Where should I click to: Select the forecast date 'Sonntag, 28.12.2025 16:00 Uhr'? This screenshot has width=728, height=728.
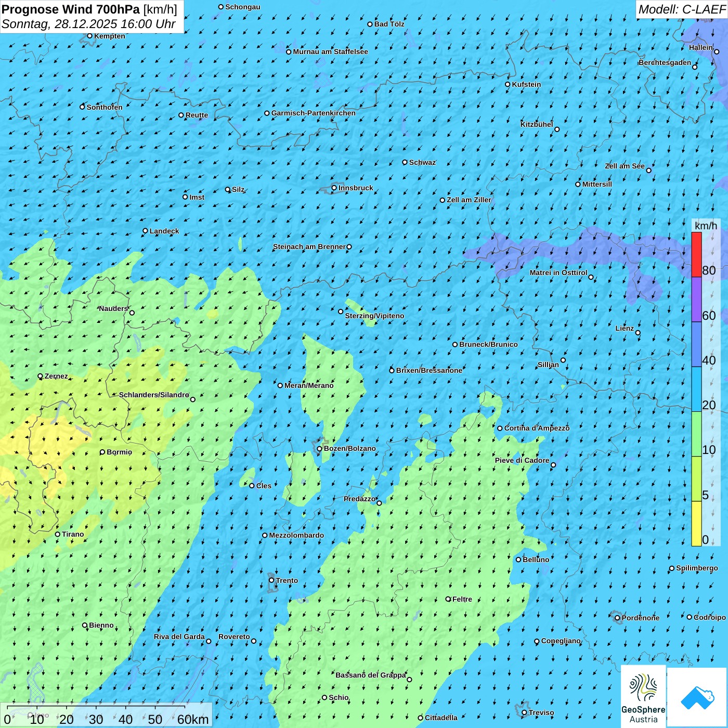coord(88,24)
